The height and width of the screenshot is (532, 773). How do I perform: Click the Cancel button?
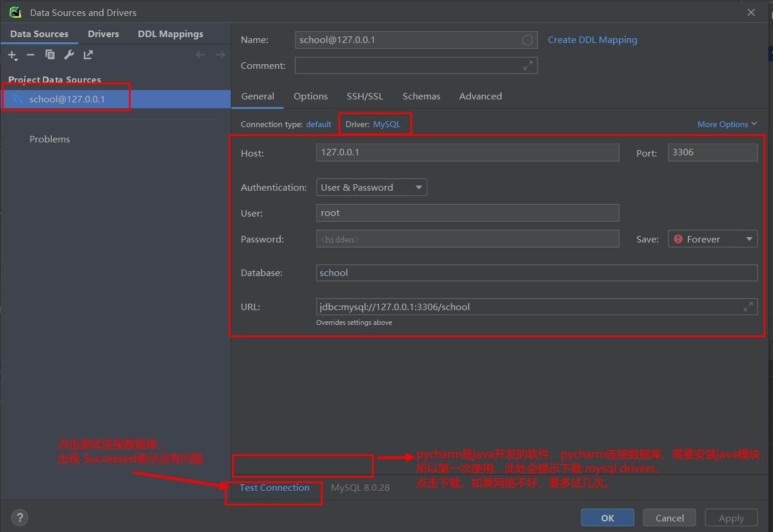click(x=669, y=518)
